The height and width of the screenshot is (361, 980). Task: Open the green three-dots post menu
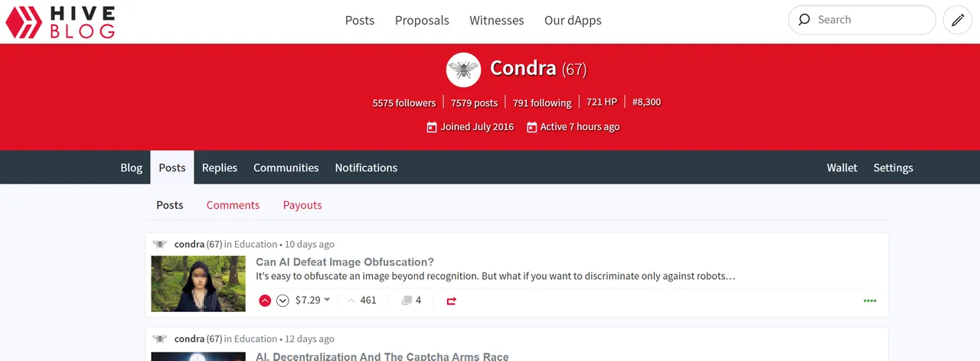tap(870, 301)
